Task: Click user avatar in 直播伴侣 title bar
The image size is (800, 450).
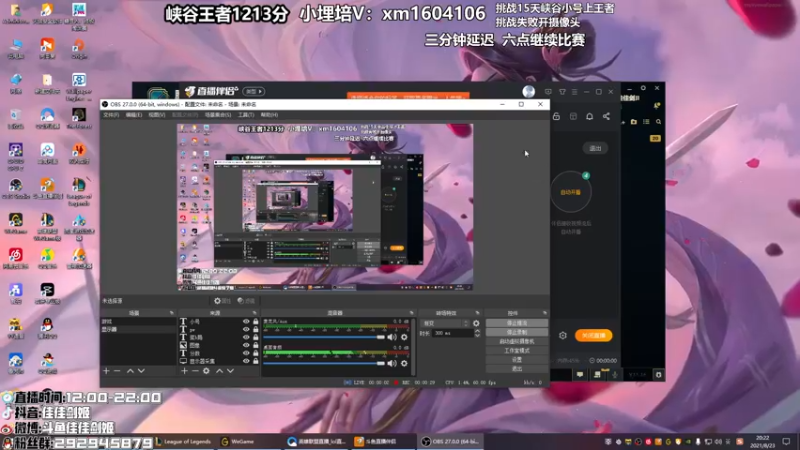Action: click(x=529, y=91)
